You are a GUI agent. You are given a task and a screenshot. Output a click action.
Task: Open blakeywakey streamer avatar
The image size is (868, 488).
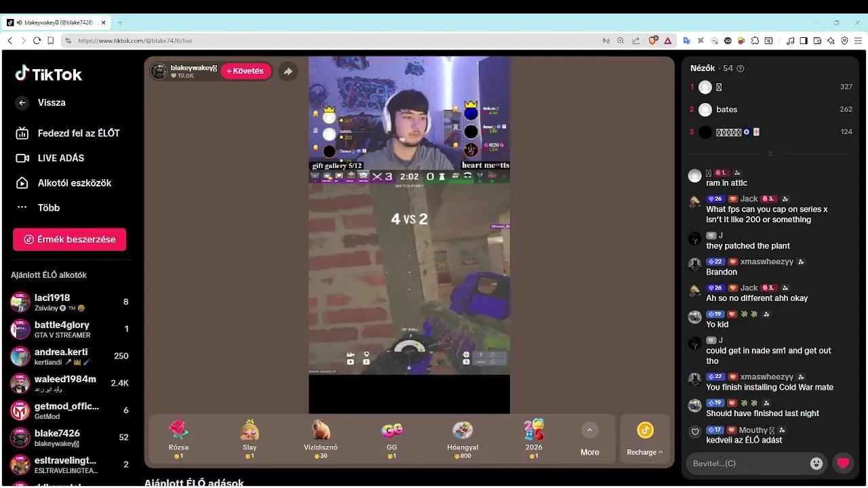tap(159, 71)
